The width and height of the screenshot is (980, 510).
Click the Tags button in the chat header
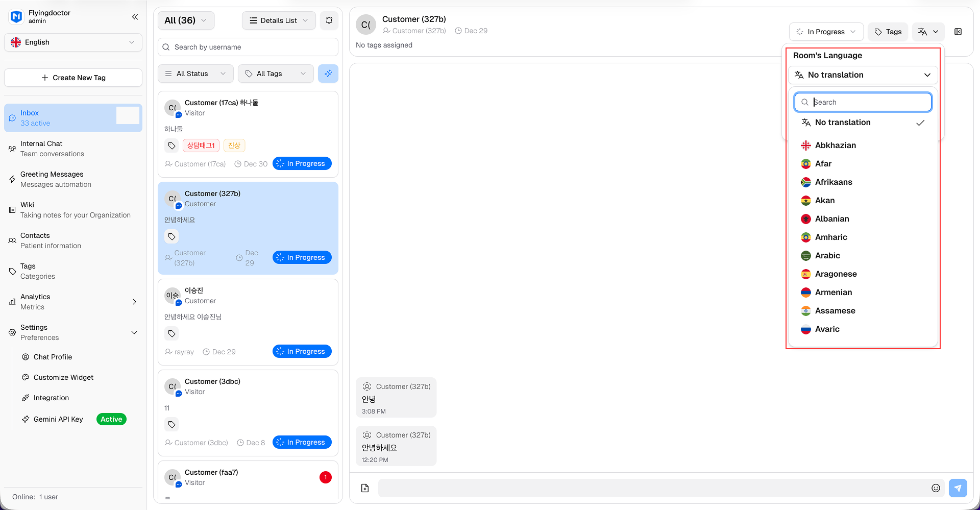point(888,32)
